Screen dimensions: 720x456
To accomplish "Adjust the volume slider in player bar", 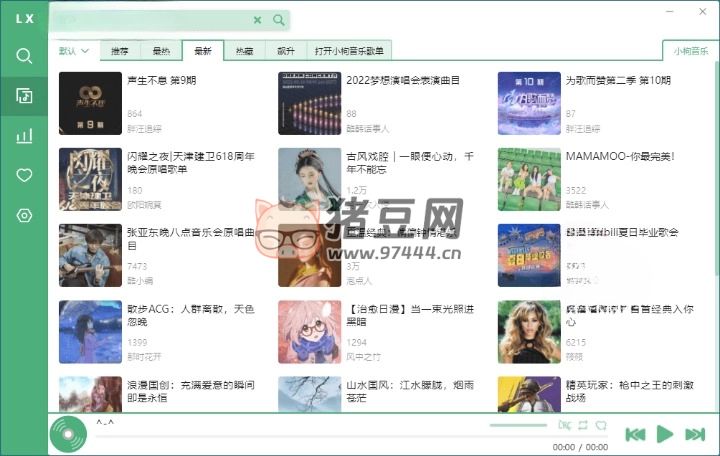I will 518,426.
